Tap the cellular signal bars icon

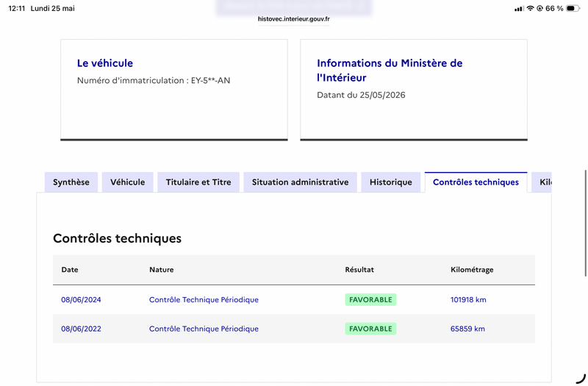(519, 9)
